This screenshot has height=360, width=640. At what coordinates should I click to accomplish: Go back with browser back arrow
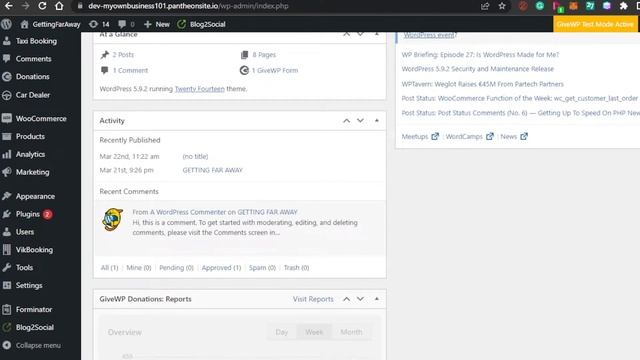point(8,6)
